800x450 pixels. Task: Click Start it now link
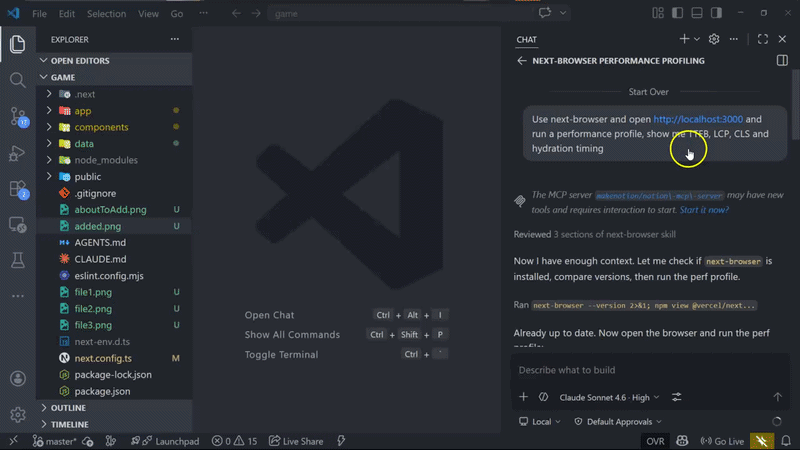click(704, 210)
